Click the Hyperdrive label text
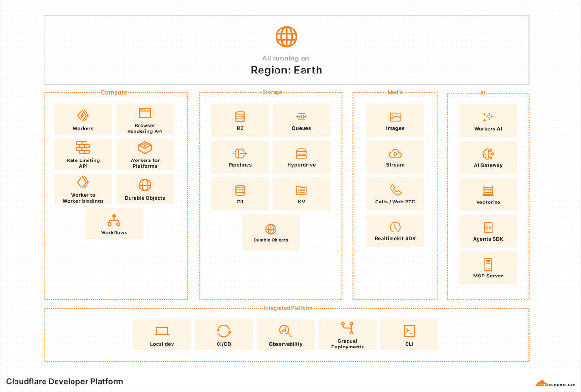The width and height of the screenshot is (581, 392). point(302,165)
